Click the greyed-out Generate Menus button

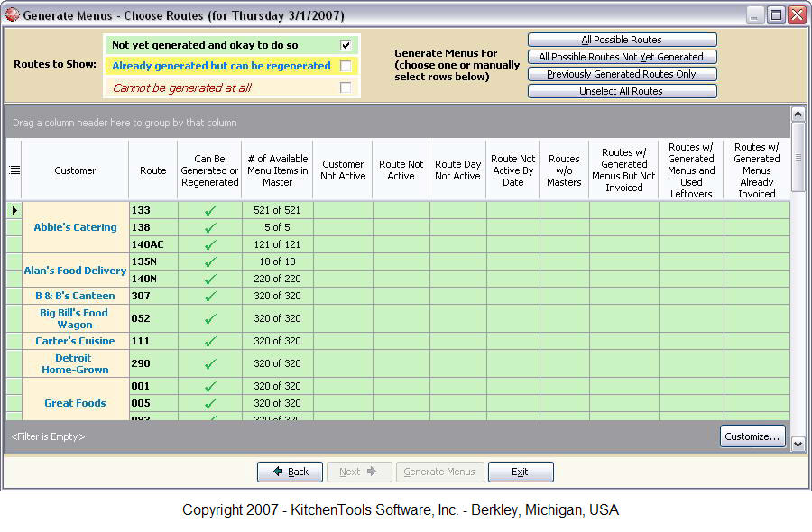coord(439,472)
